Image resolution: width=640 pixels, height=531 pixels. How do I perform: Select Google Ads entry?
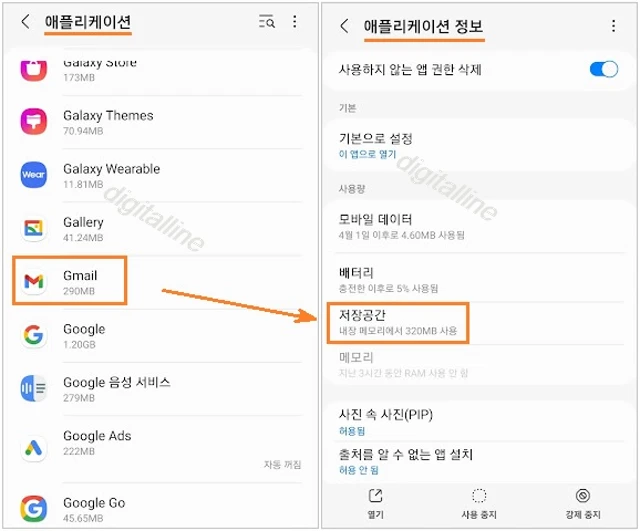(x=161, y=448)
